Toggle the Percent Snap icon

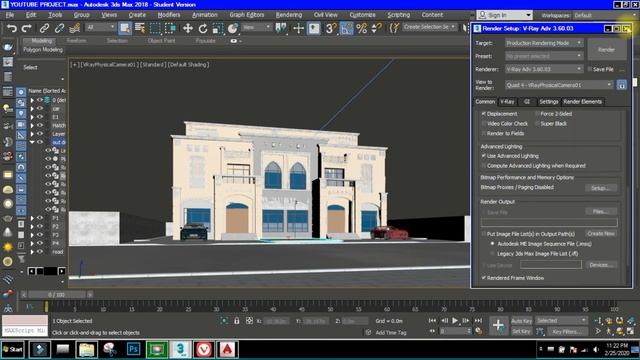point(362,28)
